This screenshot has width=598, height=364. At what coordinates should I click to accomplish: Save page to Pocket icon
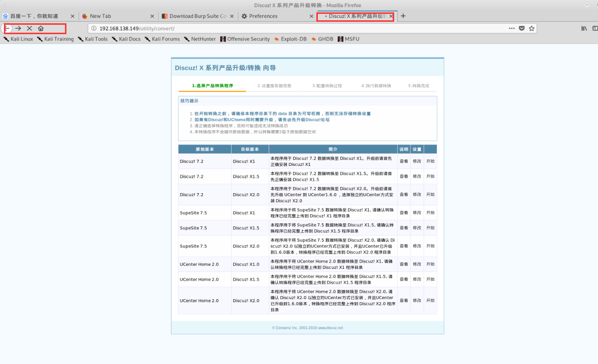(522, 28)
